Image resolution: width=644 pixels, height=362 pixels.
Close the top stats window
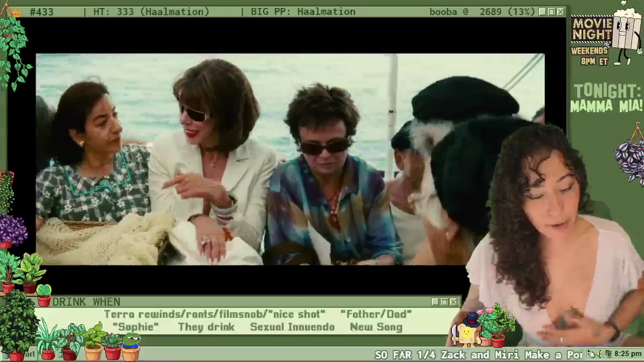(560, 12)
